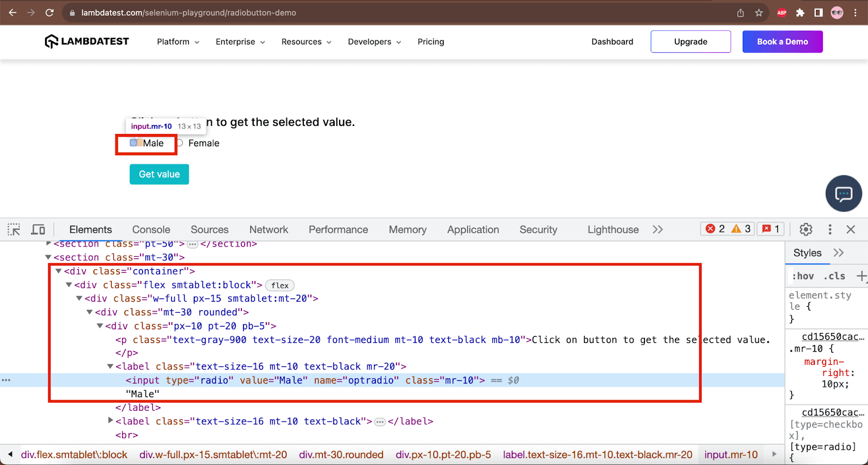
Task: Open the Developers dropdown menu
Action: (374, 42)
